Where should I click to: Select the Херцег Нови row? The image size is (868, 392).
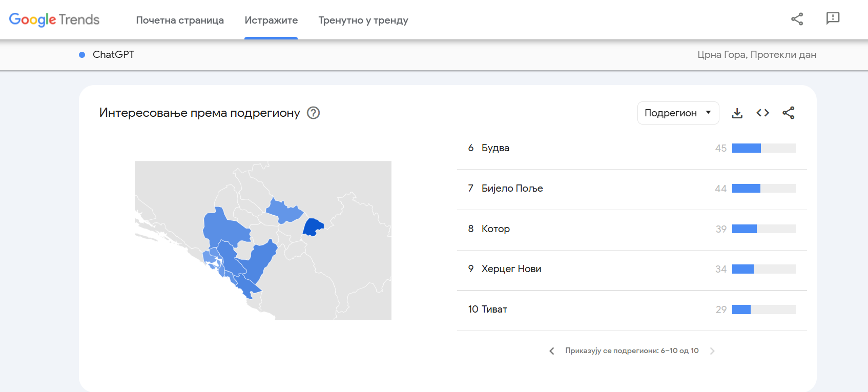[632, 270]
